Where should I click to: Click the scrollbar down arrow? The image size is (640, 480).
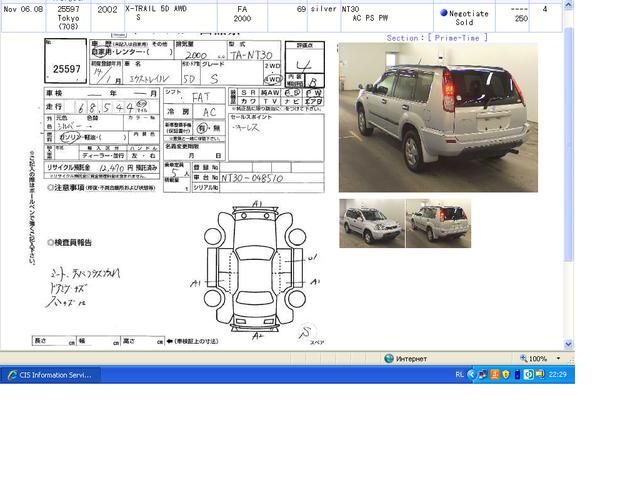click(568, 344)
